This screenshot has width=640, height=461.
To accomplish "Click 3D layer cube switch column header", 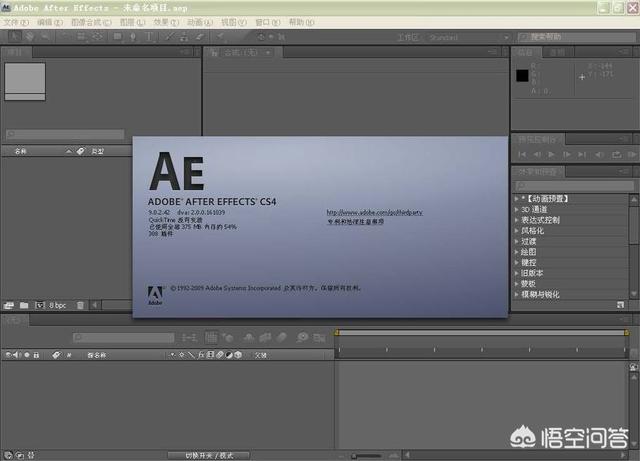I will [238, 355].
